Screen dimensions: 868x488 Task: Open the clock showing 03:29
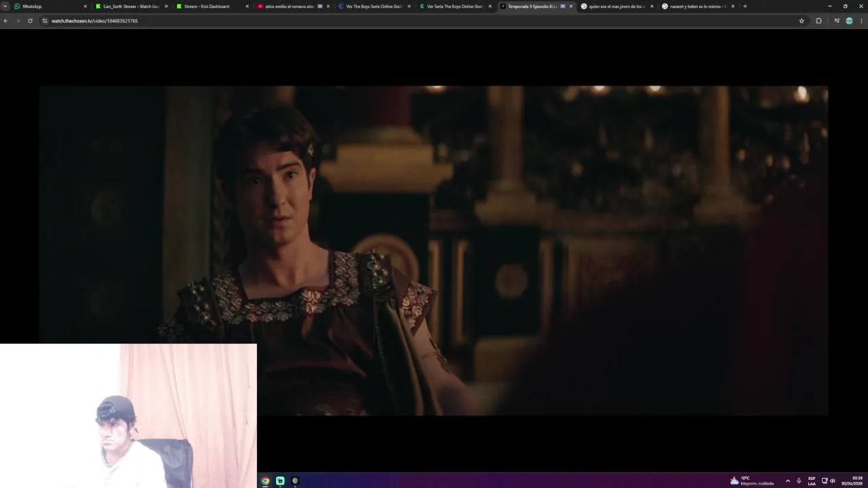coord(853,481)
